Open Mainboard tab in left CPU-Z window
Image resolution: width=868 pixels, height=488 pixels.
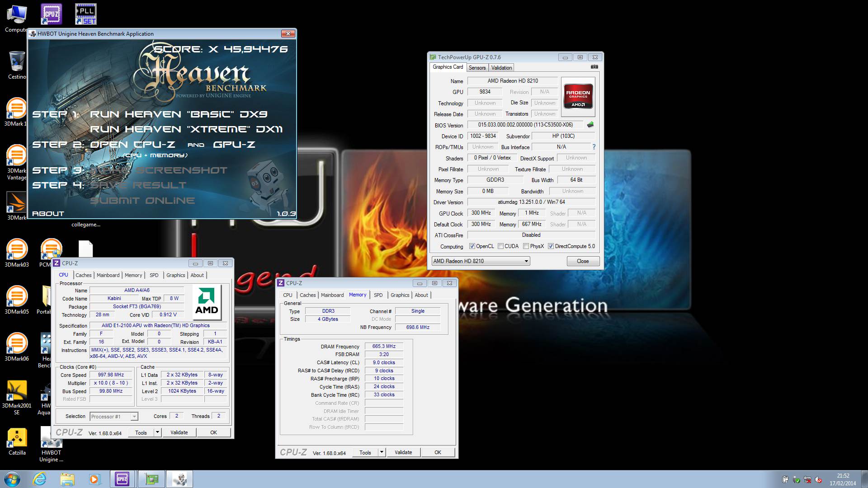click(108, 275)
